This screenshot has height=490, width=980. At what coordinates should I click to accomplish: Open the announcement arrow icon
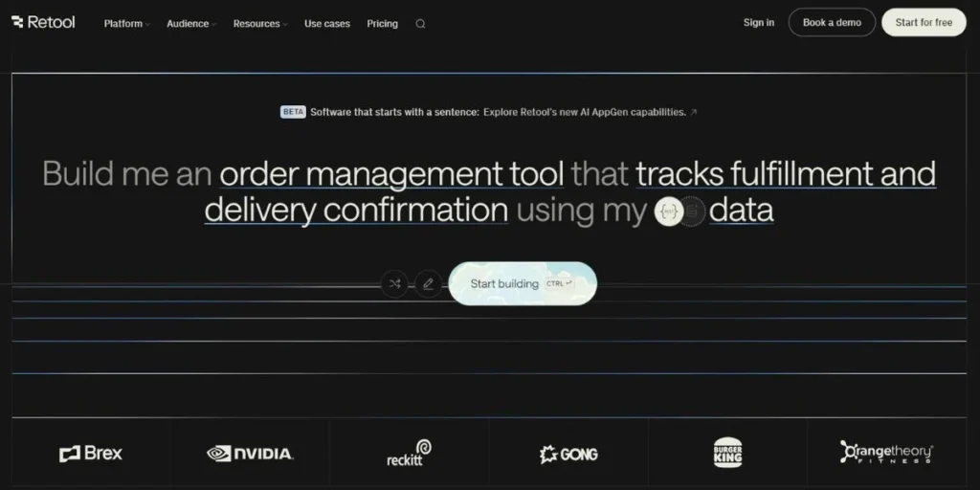[693, 113]
